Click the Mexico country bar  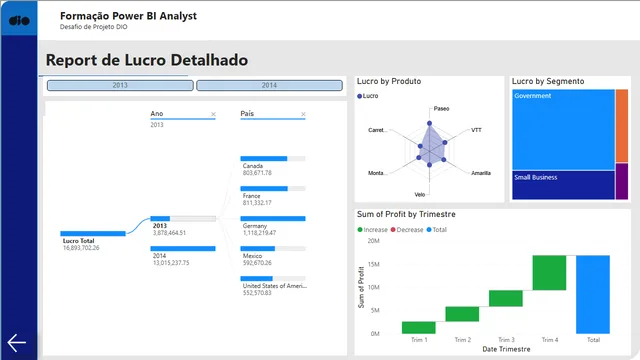(x=273, y=249)
